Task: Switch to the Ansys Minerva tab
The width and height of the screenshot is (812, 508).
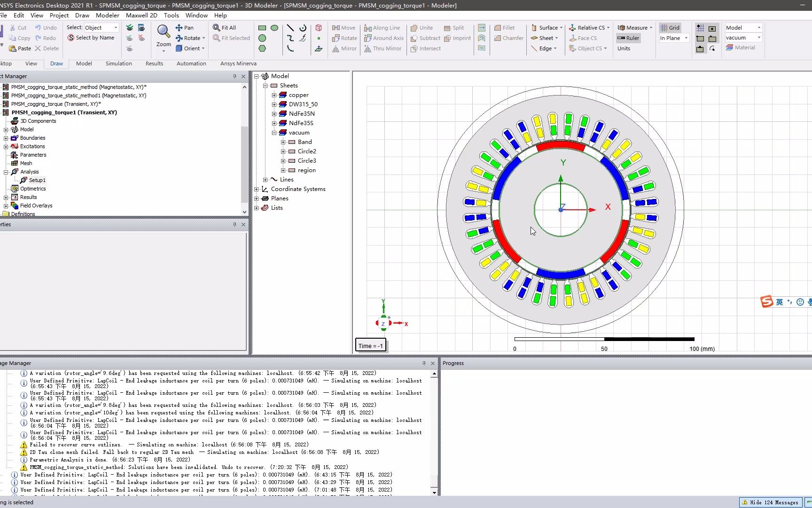Action: tap(238, 63)
